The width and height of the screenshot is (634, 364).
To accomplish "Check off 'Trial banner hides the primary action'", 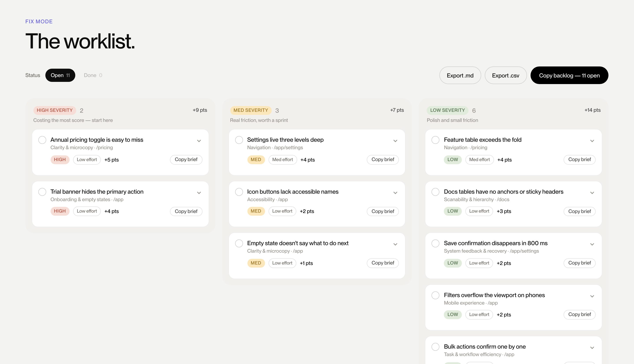I will click(x=42, y=192).
